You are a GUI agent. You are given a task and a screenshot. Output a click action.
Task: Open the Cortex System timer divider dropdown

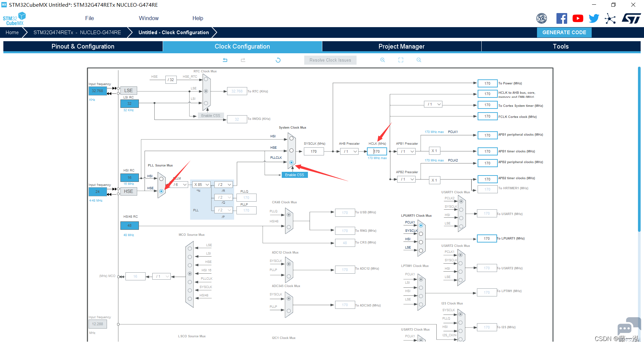pyautogui.click(x=433, y=104)
